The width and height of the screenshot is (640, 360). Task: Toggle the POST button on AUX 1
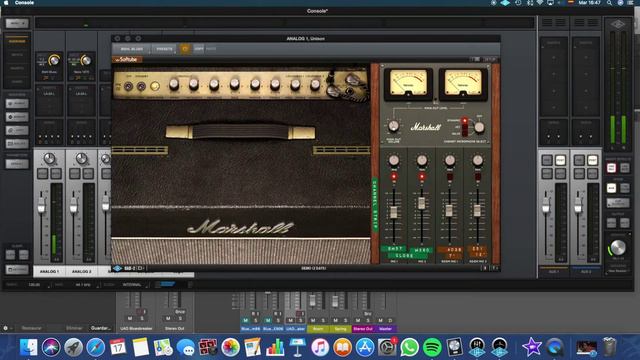[x=560, y=160]
